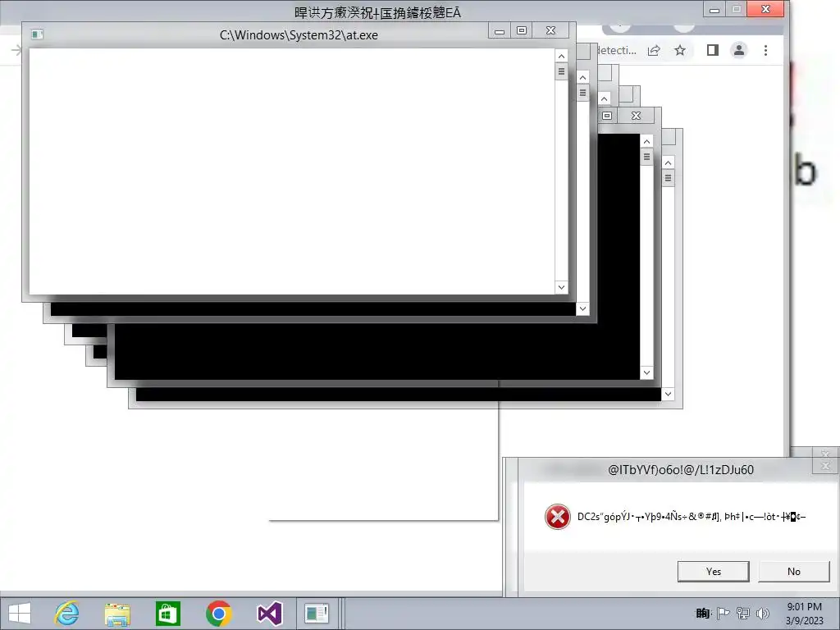Click the Yes button in the error dialog
The height and width of the screenshot is (630, 840).
[713, 571]
